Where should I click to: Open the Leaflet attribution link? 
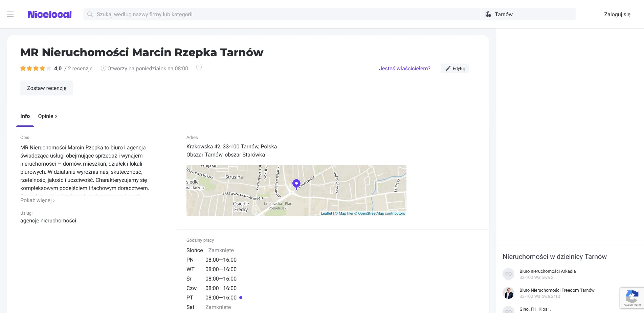pos(326,213)
